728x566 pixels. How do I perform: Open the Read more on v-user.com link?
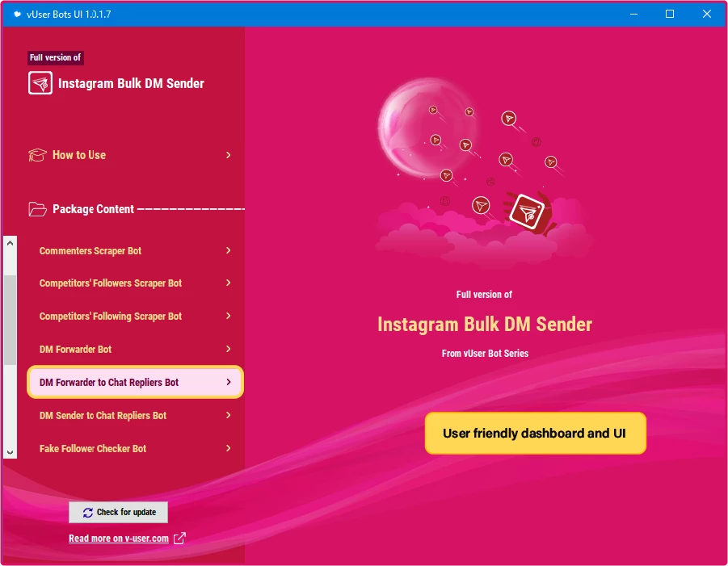[119, 539]
